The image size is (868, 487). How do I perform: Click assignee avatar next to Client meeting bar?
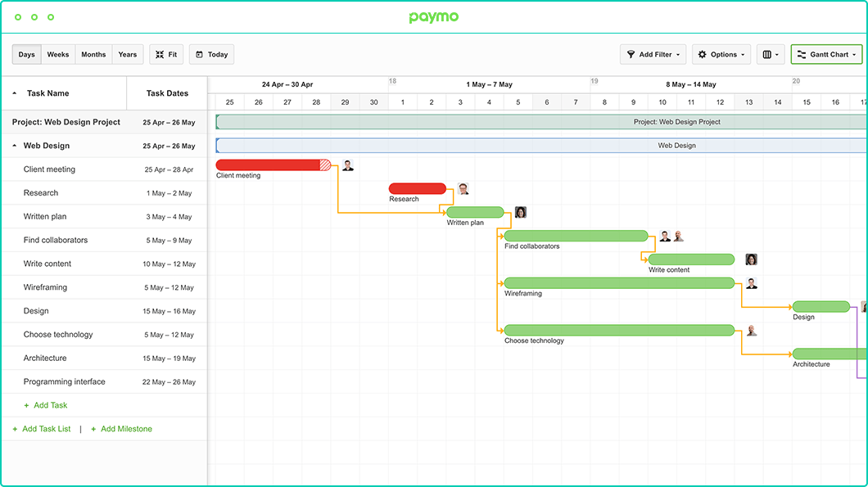pyautogui.click(x=348, y=165)
